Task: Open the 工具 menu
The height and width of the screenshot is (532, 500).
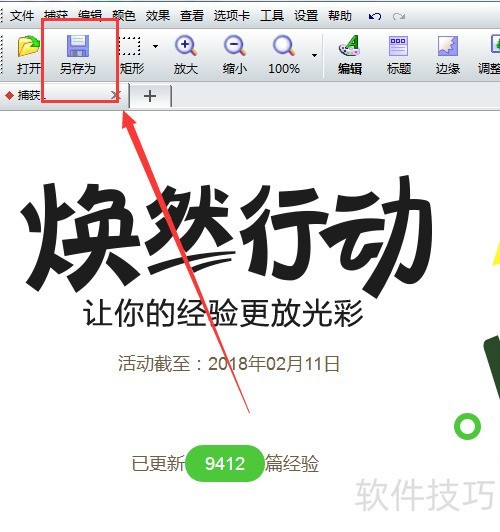Action: 272,16
